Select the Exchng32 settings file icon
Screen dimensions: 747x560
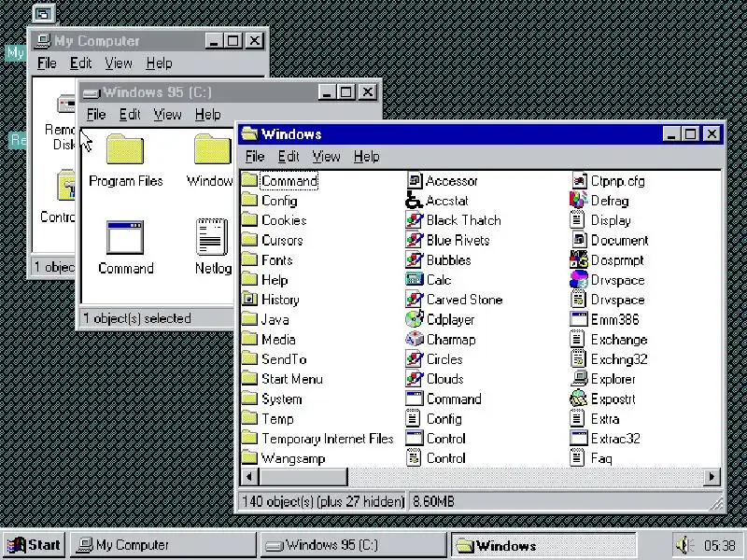[578, 359]
